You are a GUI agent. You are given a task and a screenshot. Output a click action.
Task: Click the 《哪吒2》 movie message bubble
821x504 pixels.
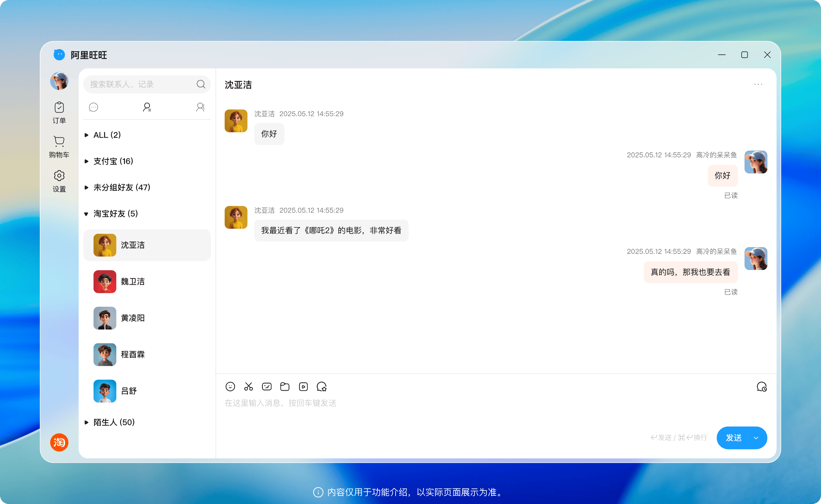click(x=331, y=230)
